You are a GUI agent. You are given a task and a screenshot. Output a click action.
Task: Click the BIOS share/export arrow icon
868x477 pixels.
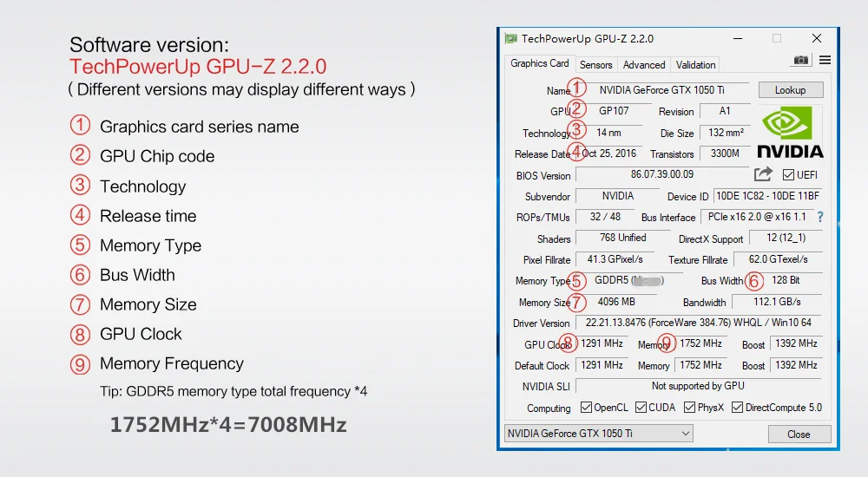pos(763,174)
